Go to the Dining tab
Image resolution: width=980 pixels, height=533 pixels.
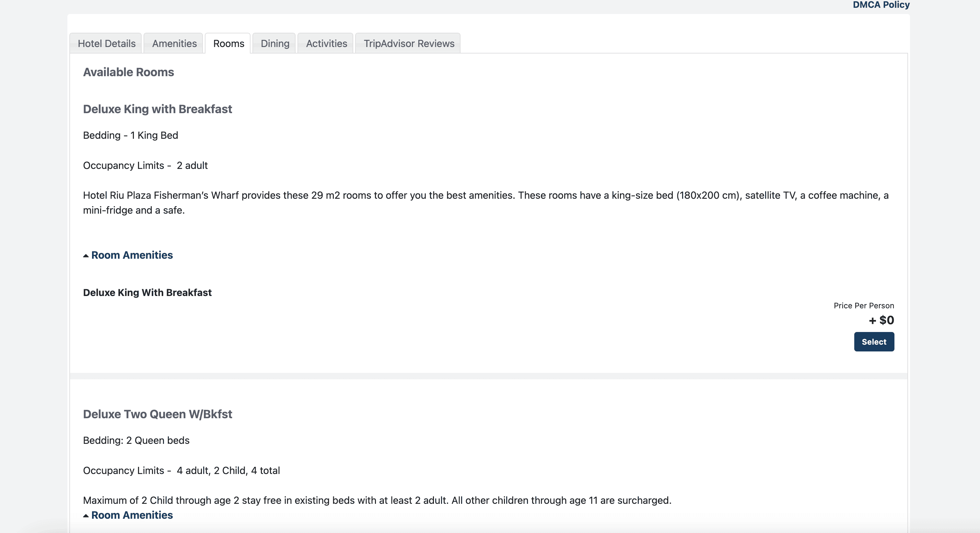pyautogui.click(x=275, y=43)
